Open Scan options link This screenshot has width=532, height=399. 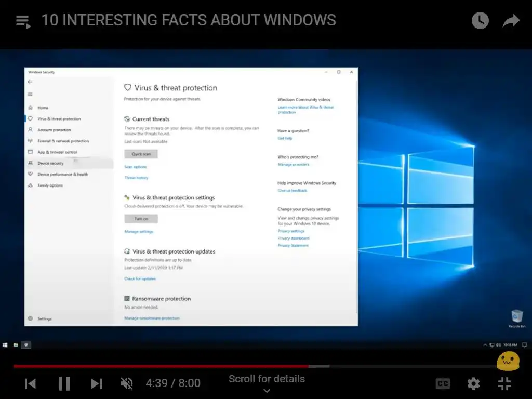click(x=136, y=167)
